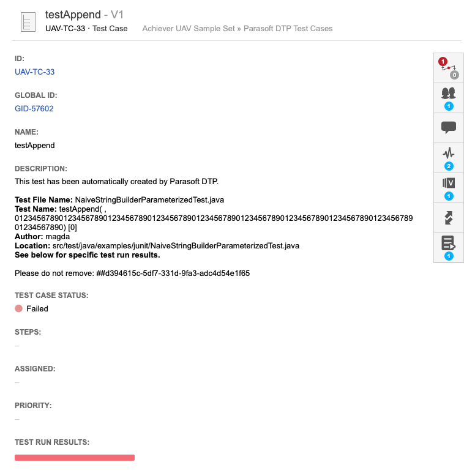Open the relationships trace icon in sidebar
The image size is (464, 476).
[449, 68]
